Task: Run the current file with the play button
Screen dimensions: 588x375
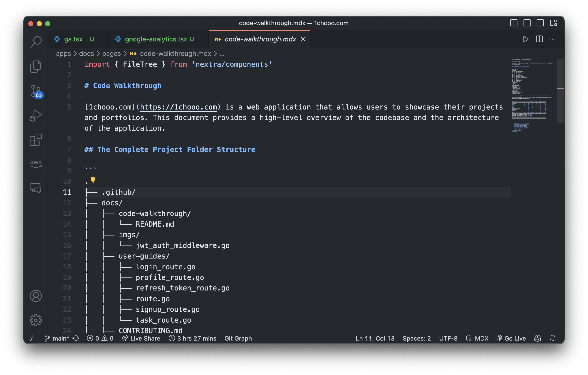Action: (x=526, y=39)
